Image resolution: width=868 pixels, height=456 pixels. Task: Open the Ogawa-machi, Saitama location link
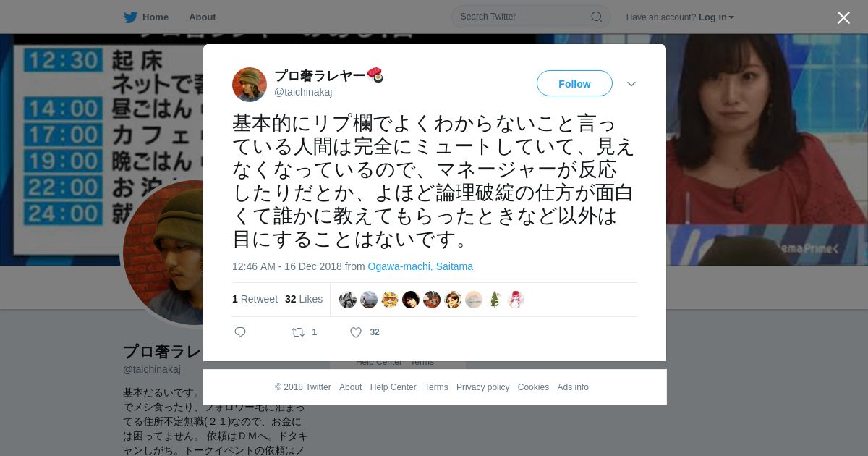click(x=420, y=266)
